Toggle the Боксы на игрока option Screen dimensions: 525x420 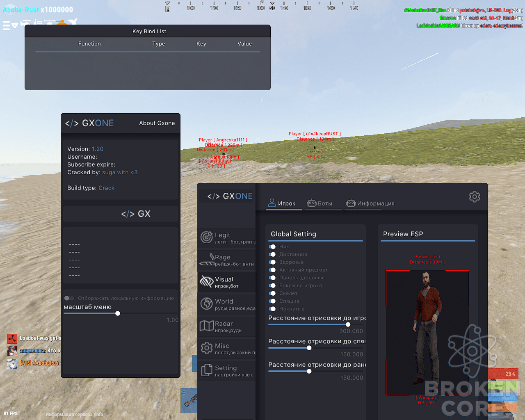[x=272, y=285]
